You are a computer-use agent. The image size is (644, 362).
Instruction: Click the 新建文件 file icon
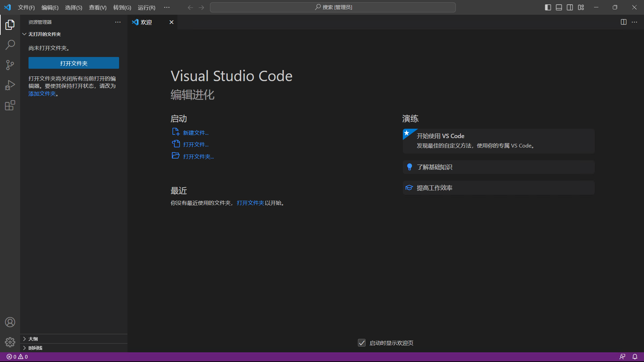pos(176,132)
